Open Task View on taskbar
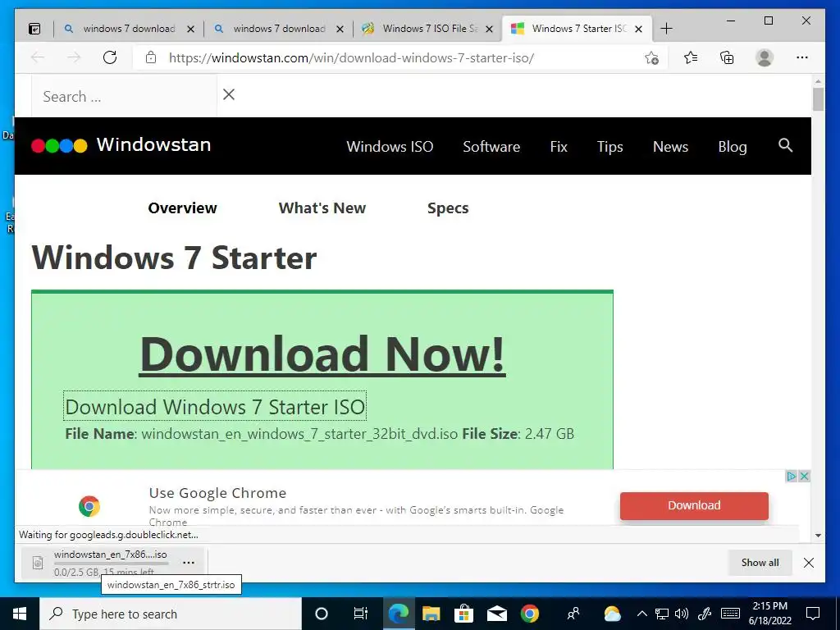Image resolution: width=840 pixels, height=630 pixels. [361, 614]
